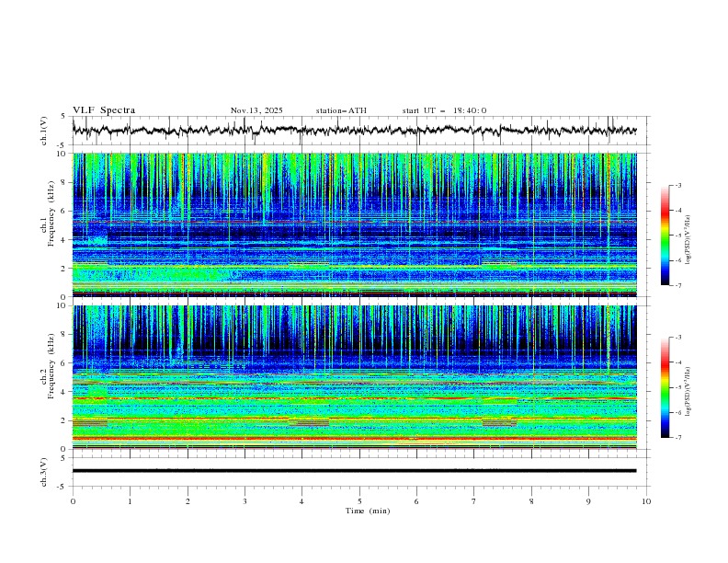
Task: Click the '-3' label on ch.1 colorbar
Action: click(x=677, y=185)
